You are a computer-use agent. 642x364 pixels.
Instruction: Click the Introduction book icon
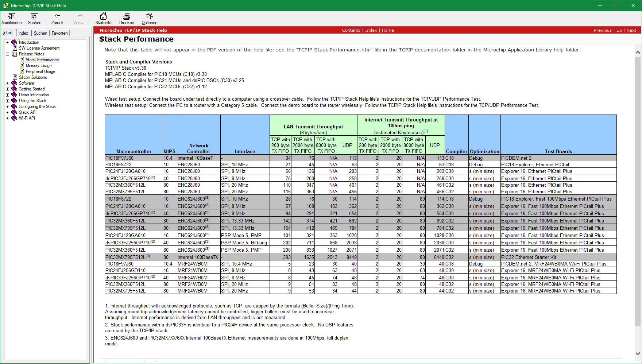tap(15, 42)
